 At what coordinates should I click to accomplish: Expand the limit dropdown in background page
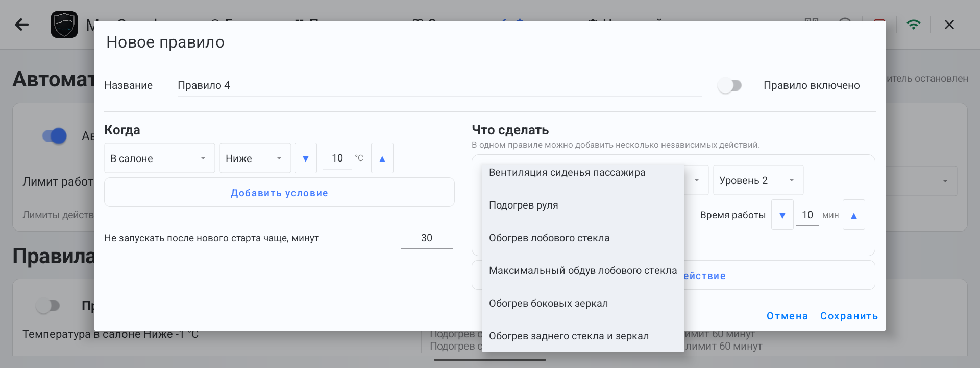[x=945, y=181]
